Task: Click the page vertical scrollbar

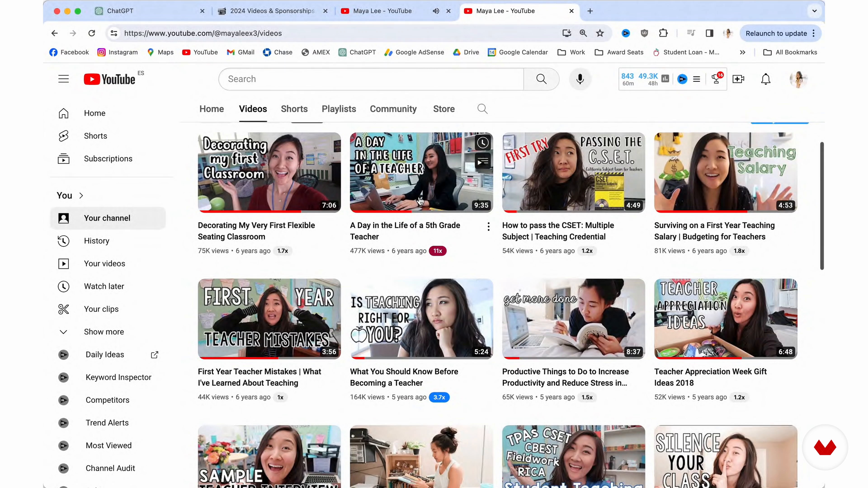Action: [821, 205]
